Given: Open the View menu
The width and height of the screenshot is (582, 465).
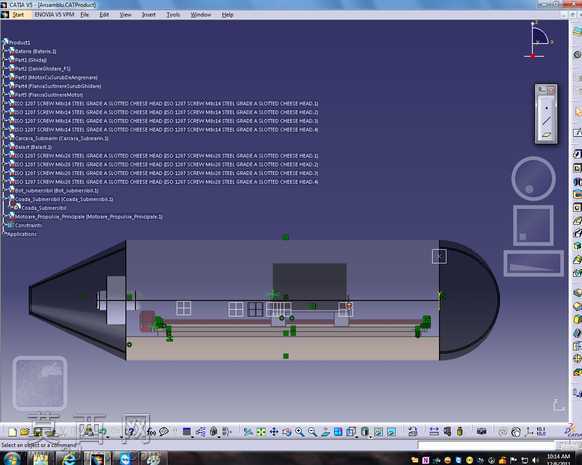Looking at the screenshot, I should pos(125,14).
